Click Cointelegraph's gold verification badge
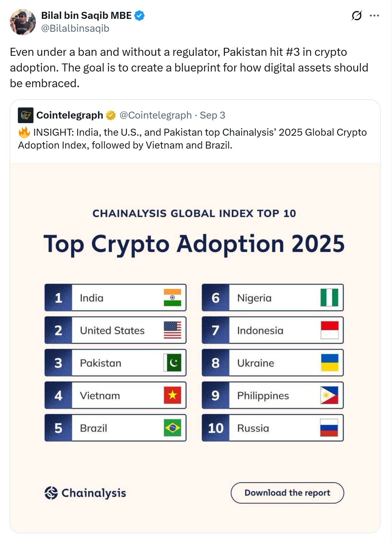This screenshot has width=392, height=542. click(111, 115)
